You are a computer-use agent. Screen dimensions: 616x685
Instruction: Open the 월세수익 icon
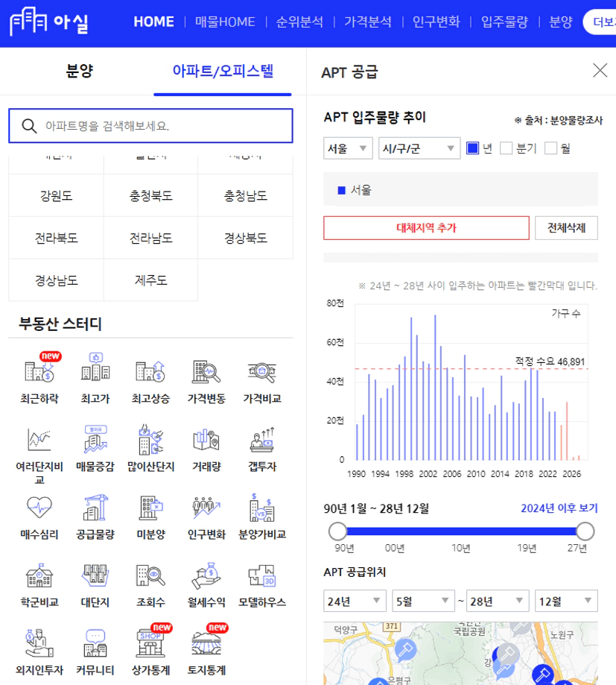point(206,575)
